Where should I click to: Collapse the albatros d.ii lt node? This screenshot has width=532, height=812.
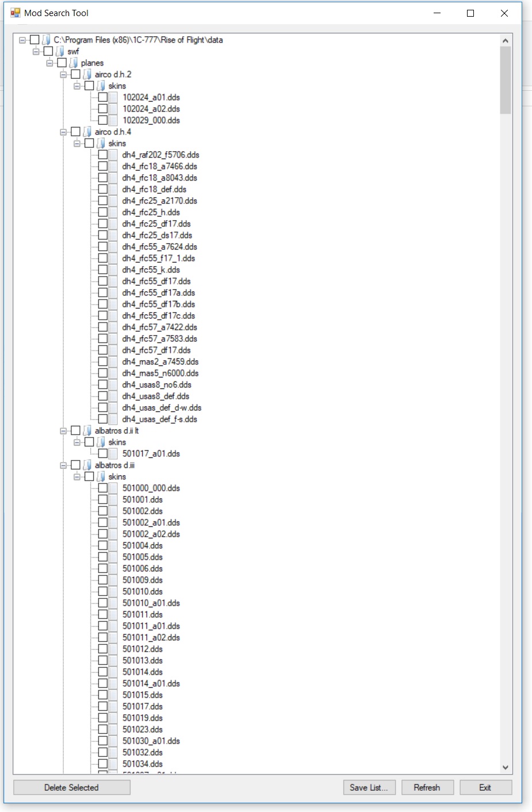click(63, 430)
